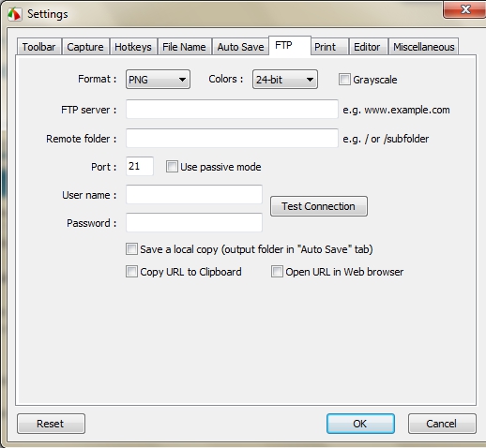
Task: Click the app icon in the title bar
Action: click(15, 14)
